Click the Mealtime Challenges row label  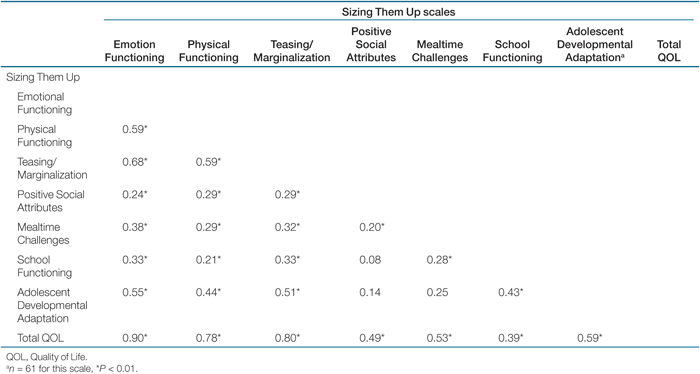[43, 233]
